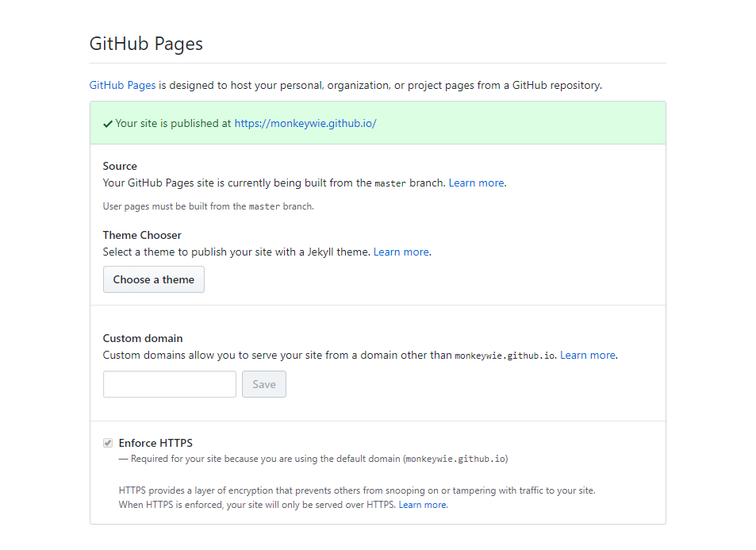Screen dimensions: 756x550
Task: Click the Custom domain heading
Action: click(x=143, y=338)
